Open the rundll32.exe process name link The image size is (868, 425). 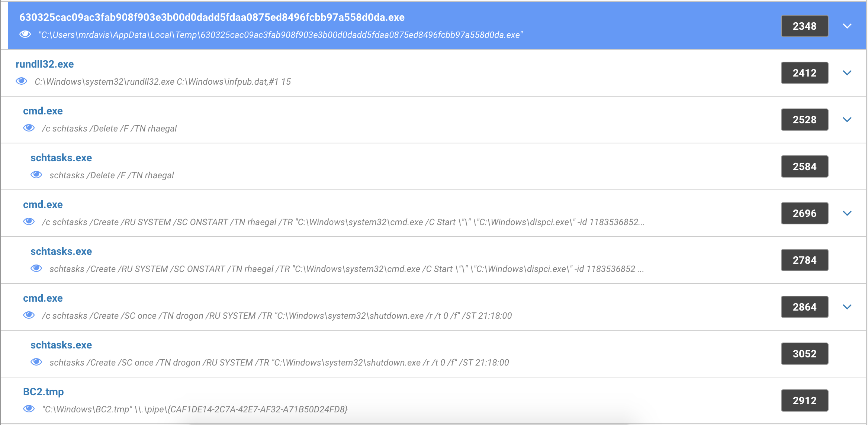pyautogui.click(x=45, y=64)
